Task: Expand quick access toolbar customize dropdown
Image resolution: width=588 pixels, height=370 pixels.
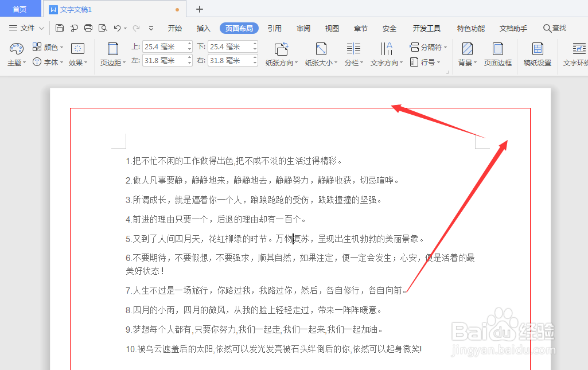Action: (x=151, y=29)
